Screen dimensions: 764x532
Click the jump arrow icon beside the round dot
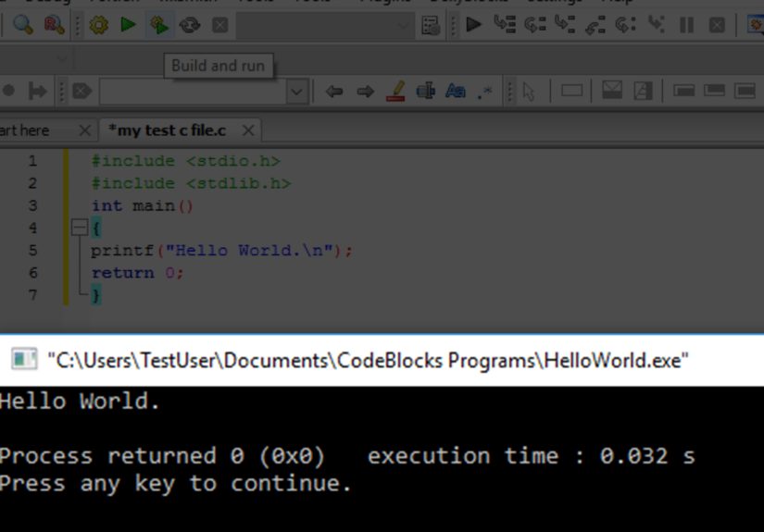[x=37, y=91]
